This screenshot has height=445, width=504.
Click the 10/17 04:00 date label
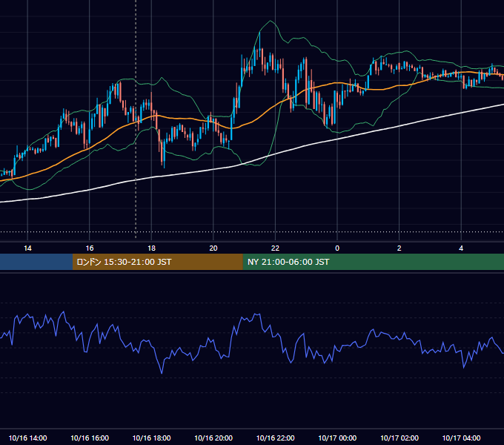(461, 438)
